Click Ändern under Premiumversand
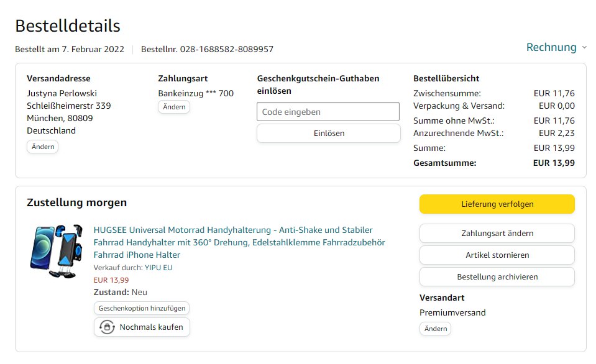 click(x=435, y=329)
